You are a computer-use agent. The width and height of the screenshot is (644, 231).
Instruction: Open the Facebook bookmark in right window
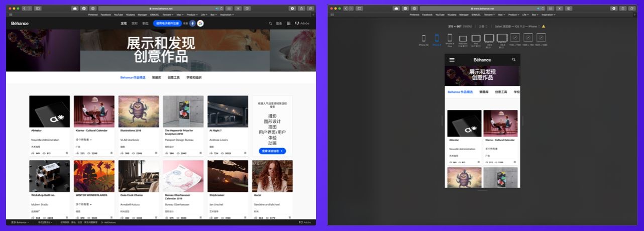(427, 15)
